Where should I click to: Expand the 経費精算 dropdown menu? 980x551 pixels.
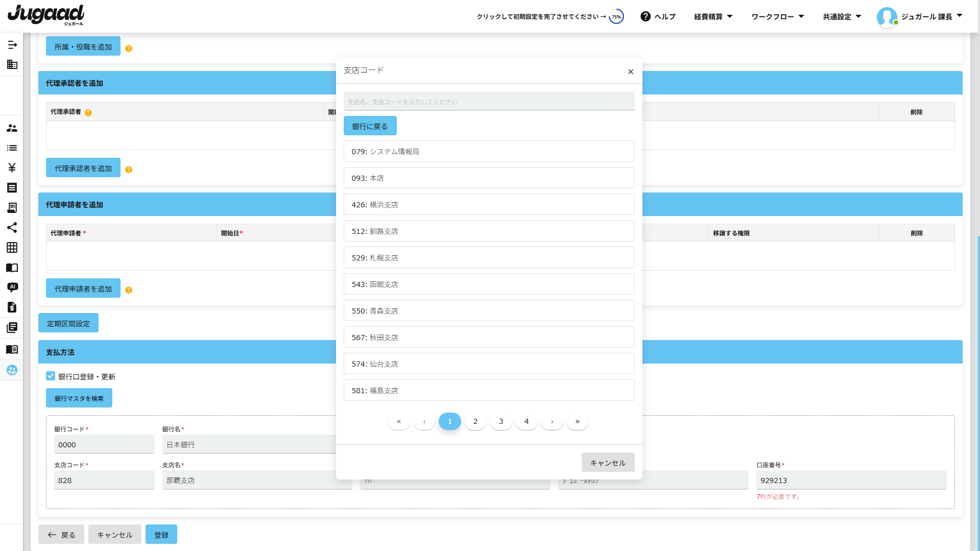713,17
